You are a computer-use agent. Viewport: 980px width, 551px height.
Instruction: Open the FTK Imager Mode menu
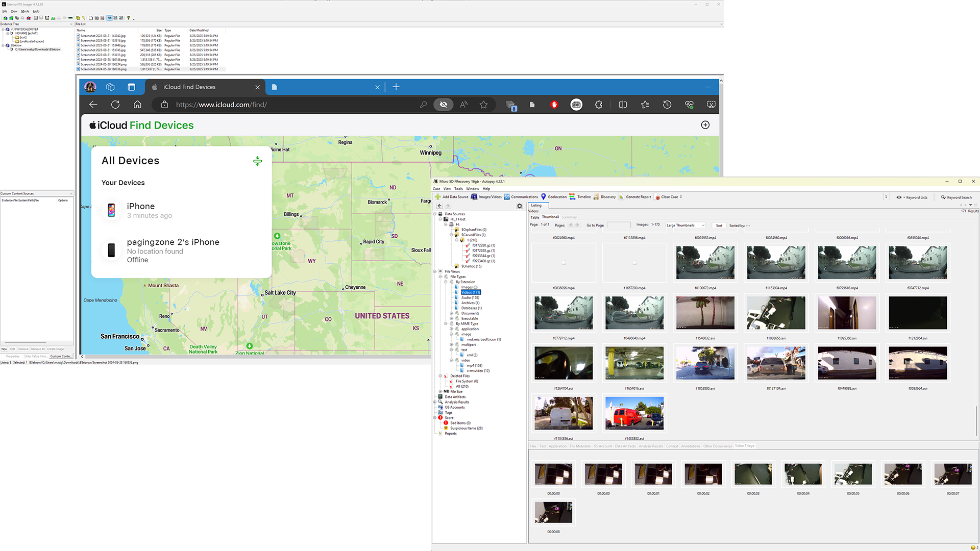coord(25,11)
